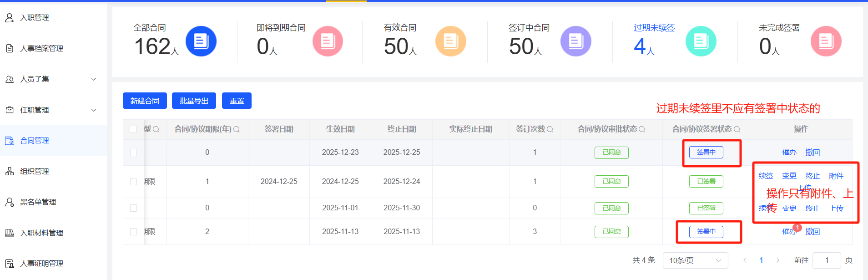This screenshot has width=868, height=280.
Task: Click the blue 全部合同 document icon
Action: coord(201,41)
